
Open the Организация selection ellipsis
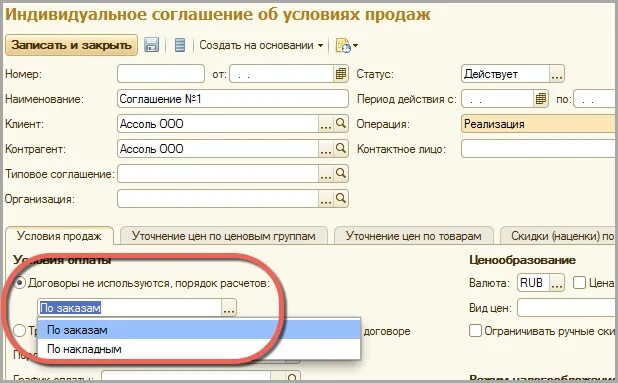[x=326, y=199]
